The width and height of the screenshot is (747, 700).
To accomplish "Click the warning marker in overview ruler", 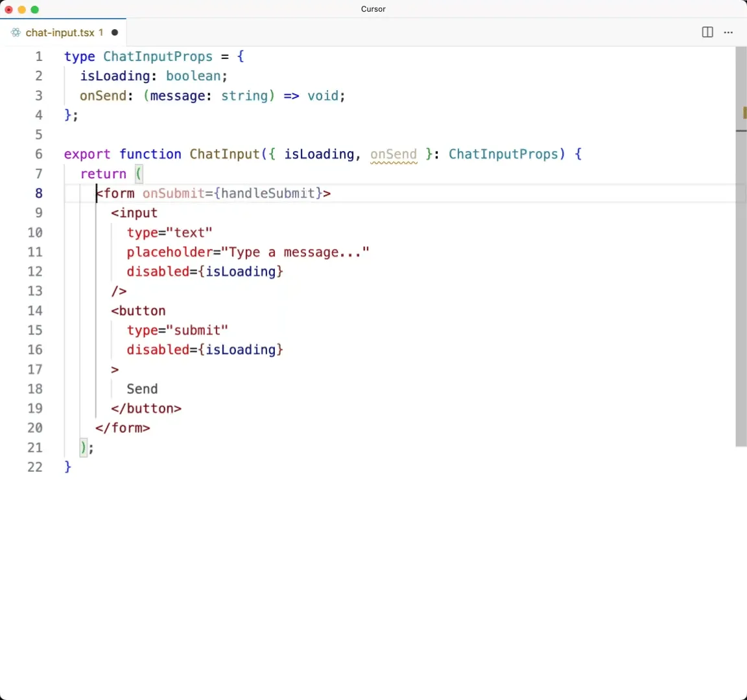I will tap(744, 113).
